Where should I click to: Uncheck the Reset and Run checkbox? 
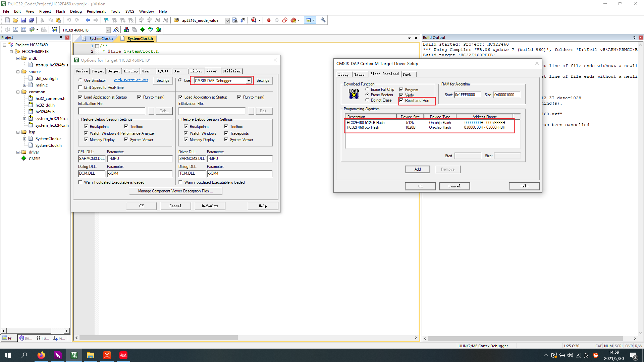pyautogui.click(x=401, y=101)
